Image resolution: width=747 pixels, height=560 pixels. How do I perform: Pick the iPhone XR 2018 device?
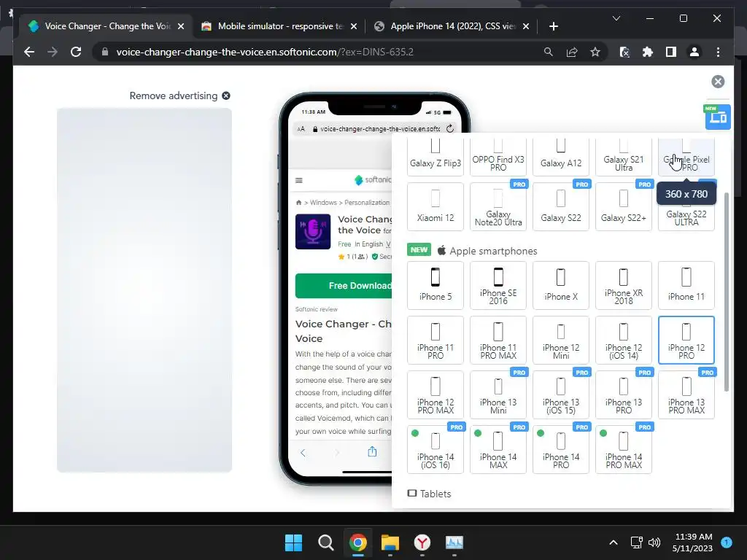click(x=623, y=285)
